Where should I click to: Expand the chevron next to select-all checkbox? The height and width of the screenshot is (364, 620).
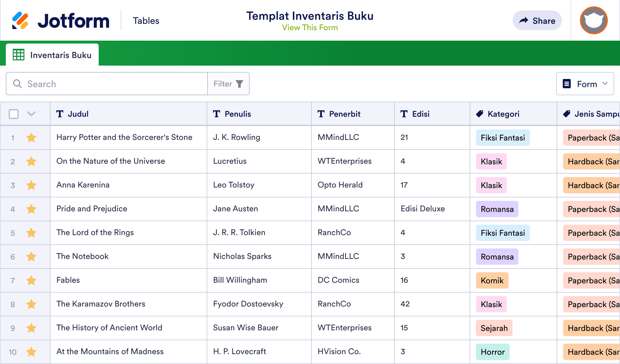[x=31, y=114]
